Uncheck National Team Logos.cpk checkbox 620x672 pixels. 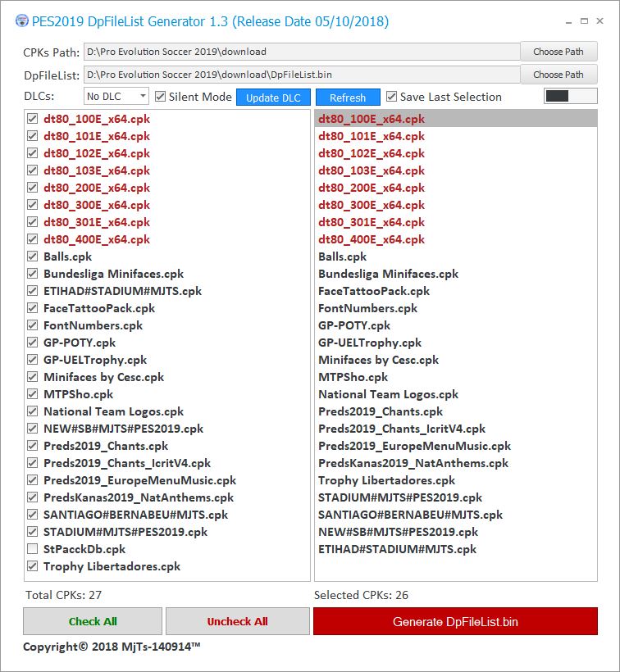(32, 411)
